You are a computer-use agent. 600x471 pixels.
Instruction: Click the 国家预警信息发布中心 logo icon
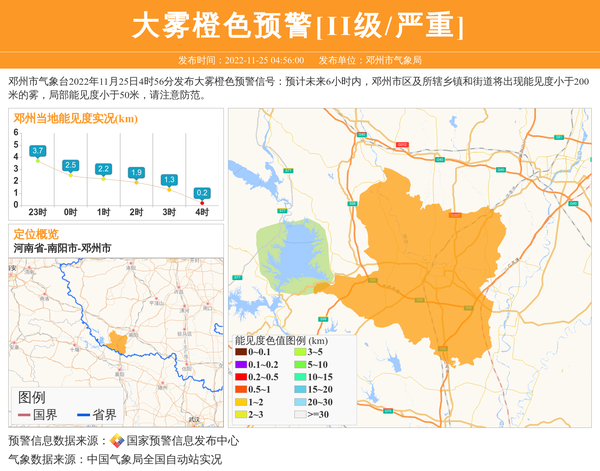(x=117, y=441)
